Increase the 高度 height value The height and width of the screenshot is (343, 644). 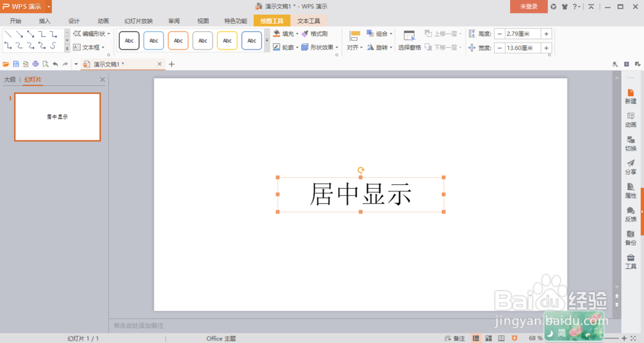[546, 34]
